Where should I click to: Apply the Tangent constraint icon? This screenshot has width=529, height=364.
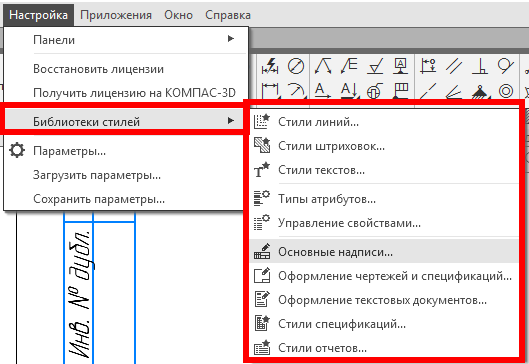point(505,65)
